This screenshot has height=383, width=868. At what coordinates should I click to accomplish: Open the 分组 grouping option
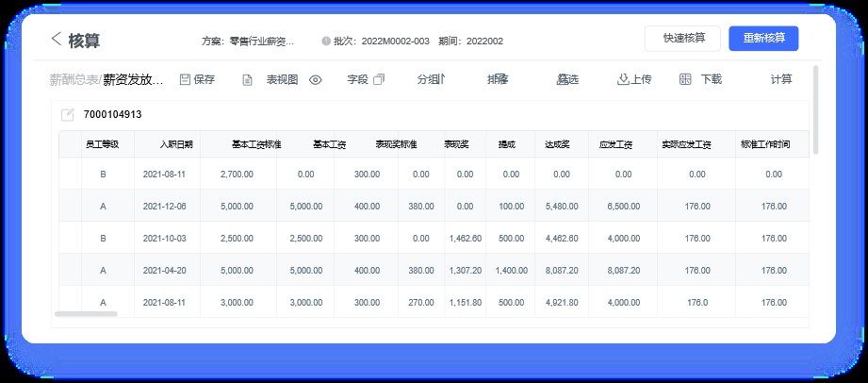(x=430, y=80)
